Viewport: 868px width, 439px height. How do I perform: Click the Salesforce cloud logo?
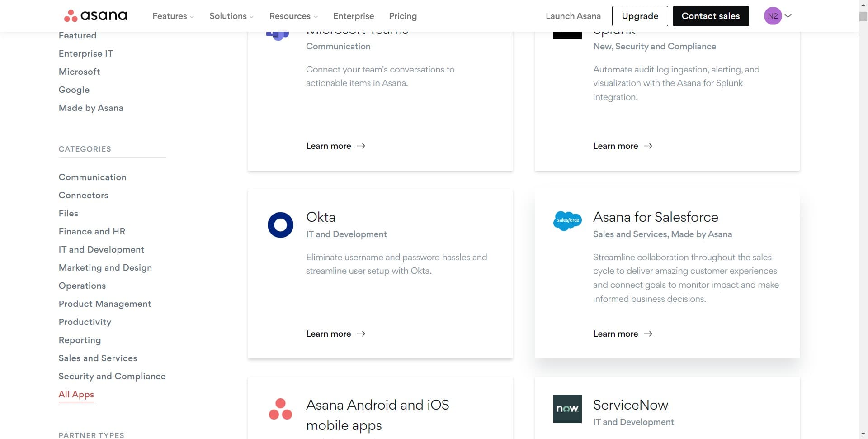(567, 221)
